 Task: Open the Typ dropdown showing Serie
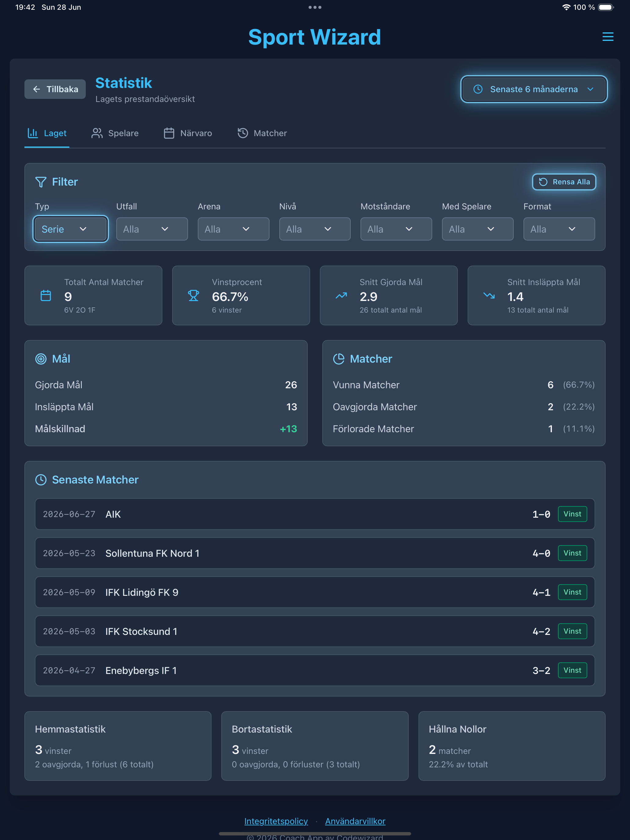pos(71,229)
